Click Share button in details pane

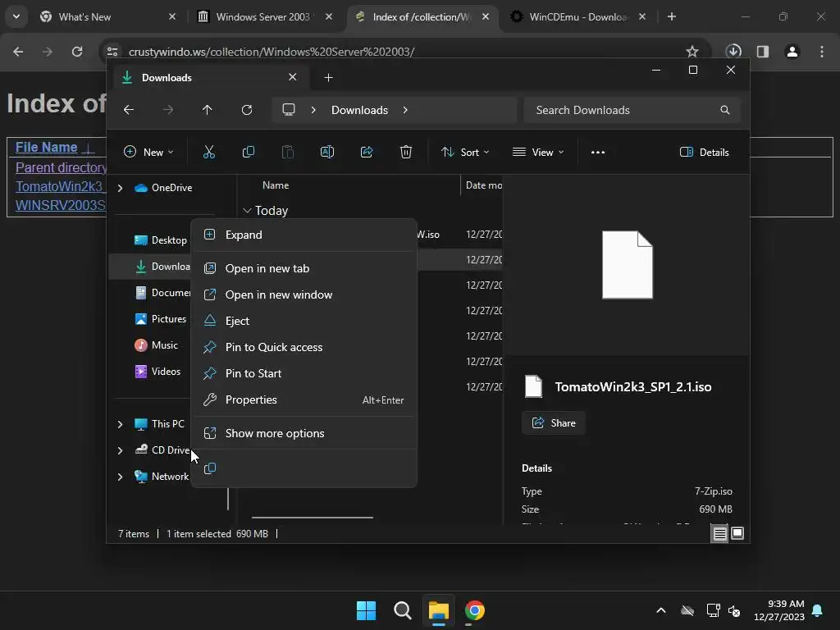[x=554, y=423]
